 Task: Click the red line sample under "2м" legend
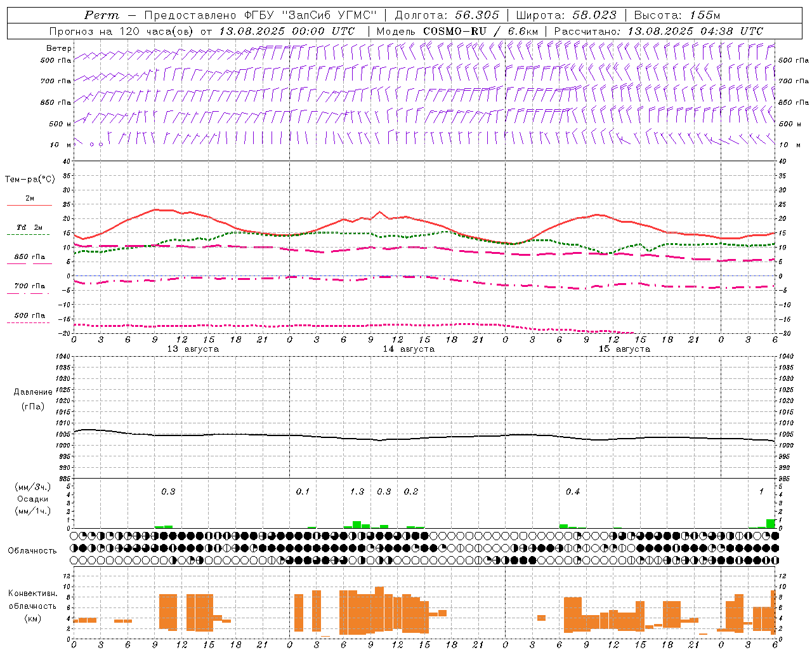(x=29, y=205)
